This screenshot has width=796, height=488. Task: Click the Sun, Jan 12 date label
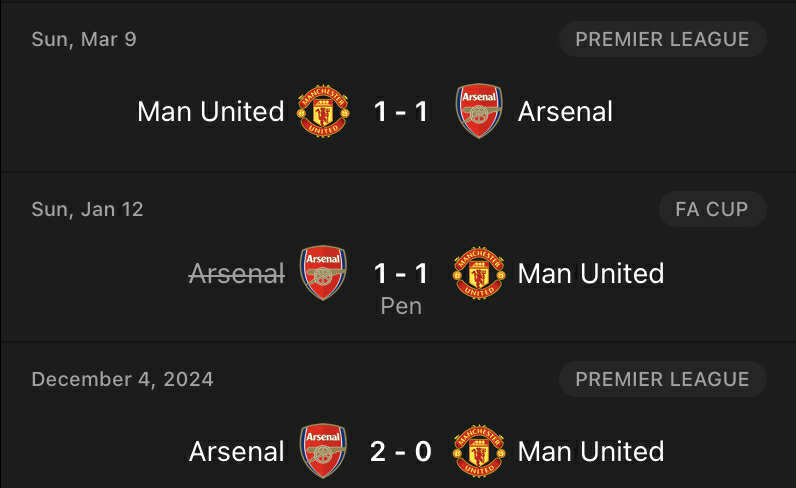[87, 210]
